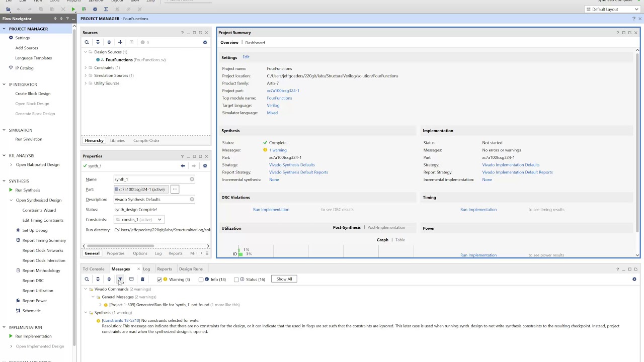Viewport: 644px width, 362px height.
Task: Expand the Constraints tree node
Action: pos(86,67)
